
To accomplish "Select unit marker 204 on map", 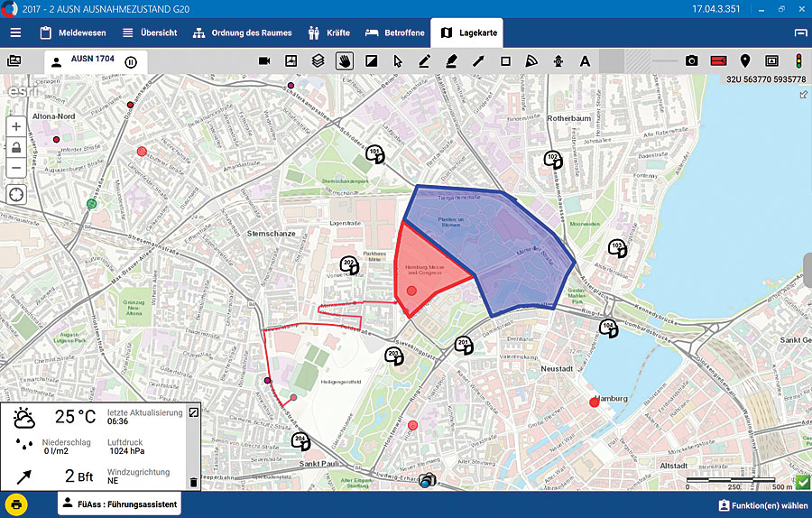I will click(300, 442).
